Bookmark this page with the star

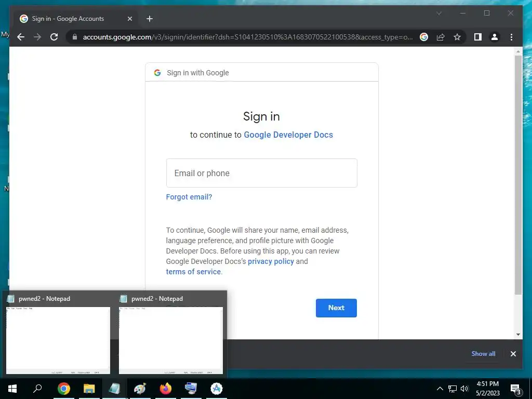pos(457,37)
